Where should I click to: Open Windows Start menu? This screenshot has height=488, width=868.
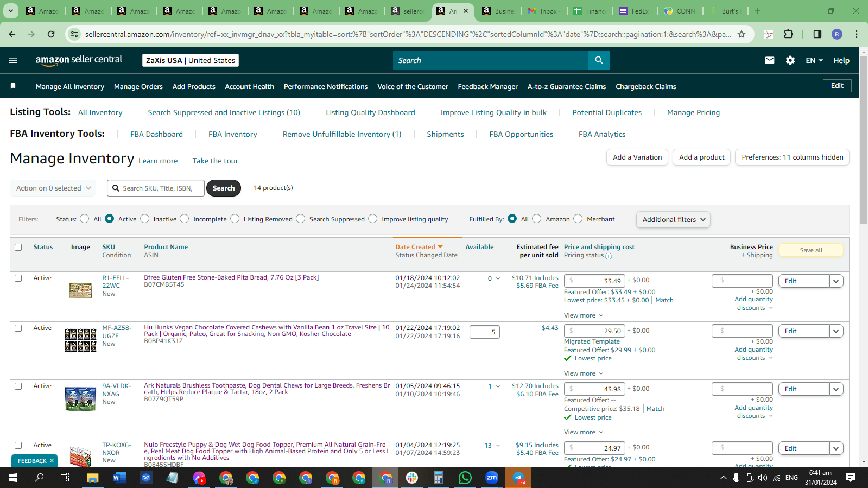[x=13, y=478]
